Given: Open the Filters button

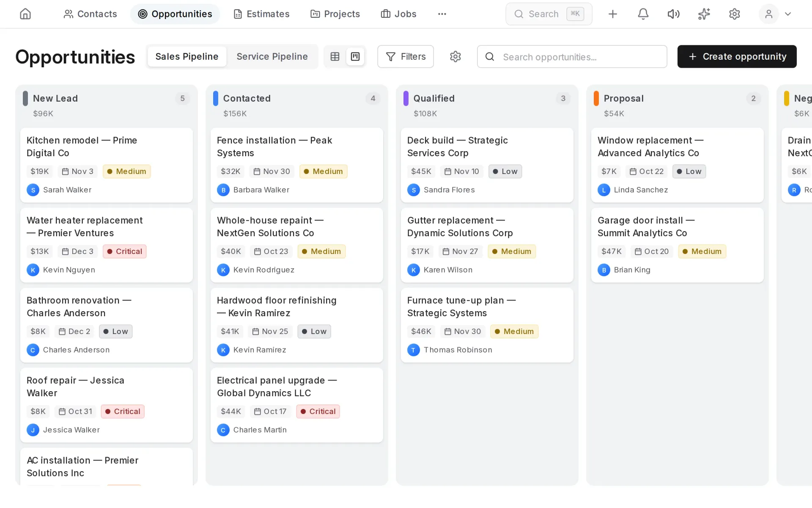Looking at the screenshot, I should (406, 56).
